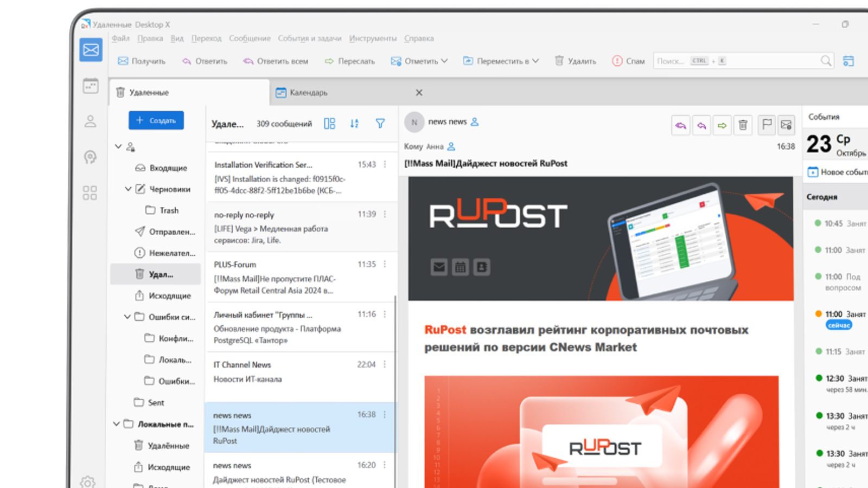Click the apps grid icon in the sidebar
This screenshot has width=868, height=488.
coord(90,192)
